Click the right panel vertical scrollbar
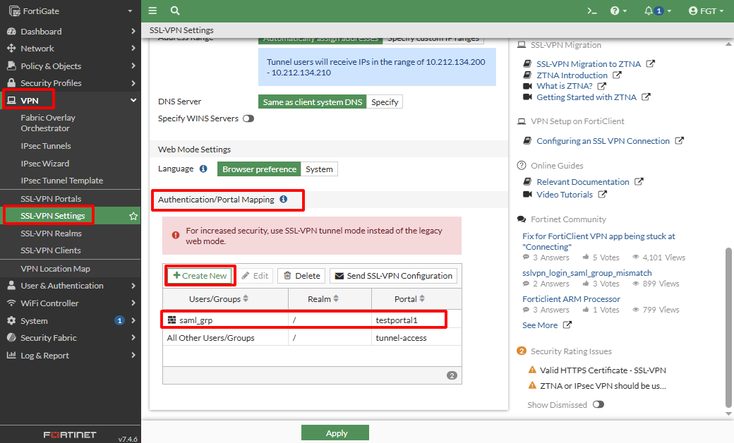The height and width of the screenshot is (443, 734). [x=728, y=328]
